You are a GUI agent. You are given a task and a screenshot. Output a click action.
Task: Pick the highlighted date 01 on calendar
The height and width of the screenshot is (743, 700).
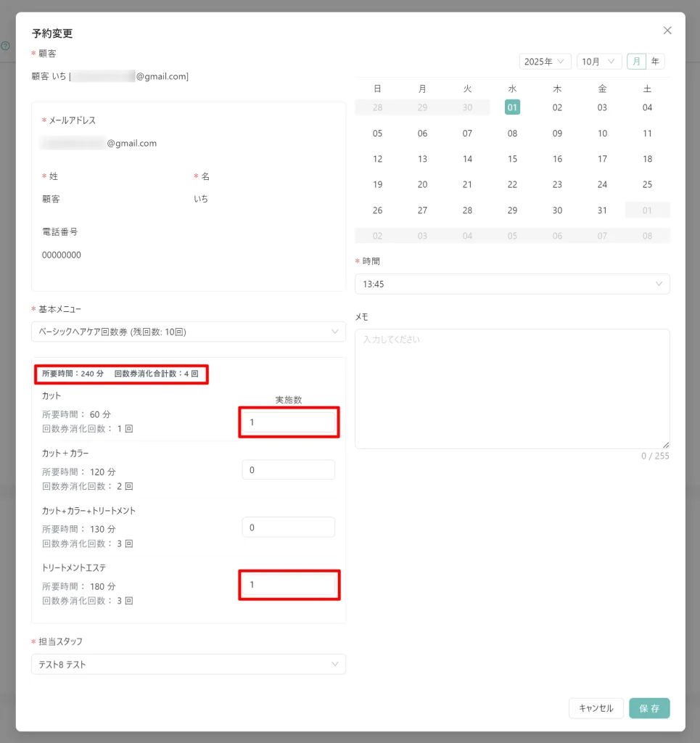pos(512,107)
